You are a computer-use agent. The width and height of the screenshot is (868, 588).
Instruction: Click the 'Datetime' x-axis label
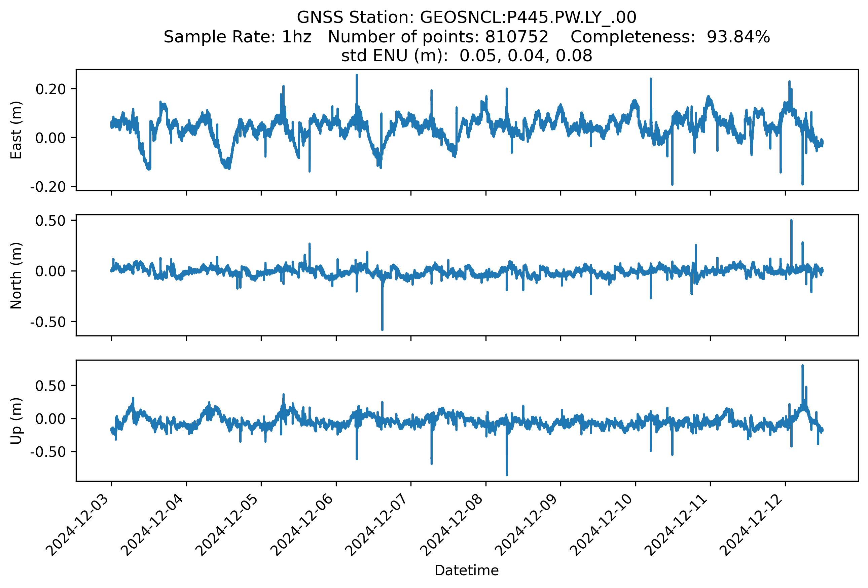click(467, 570)
